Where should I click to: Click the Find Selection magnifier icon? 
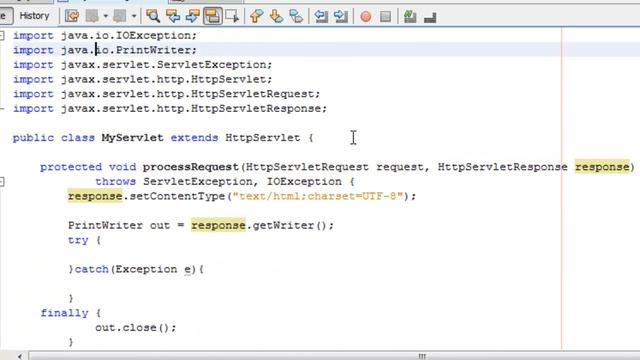pyautogui.click(x=153, y=16)
